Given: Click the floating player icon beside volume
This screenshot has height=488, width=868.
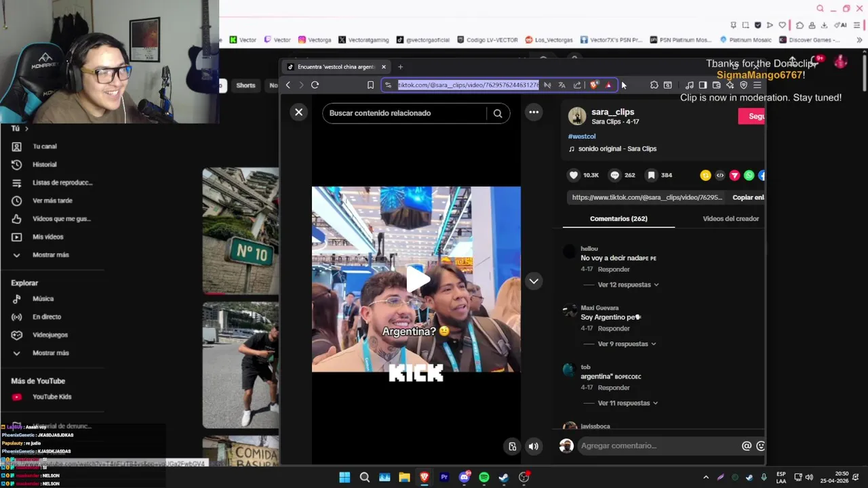Looking at the screenshot, I should coord(513,446).
